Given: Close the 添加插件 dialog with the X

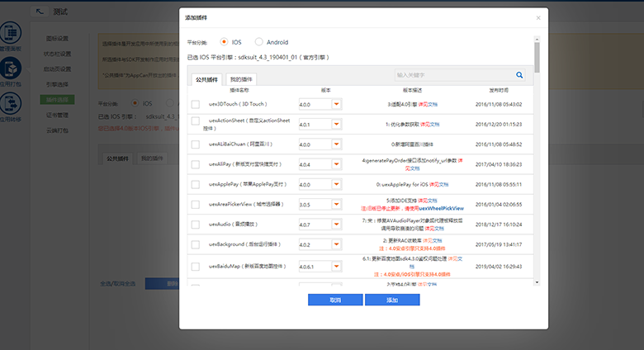Looking at the screenshot, I should pyautogui.click(x=538, y=17).
